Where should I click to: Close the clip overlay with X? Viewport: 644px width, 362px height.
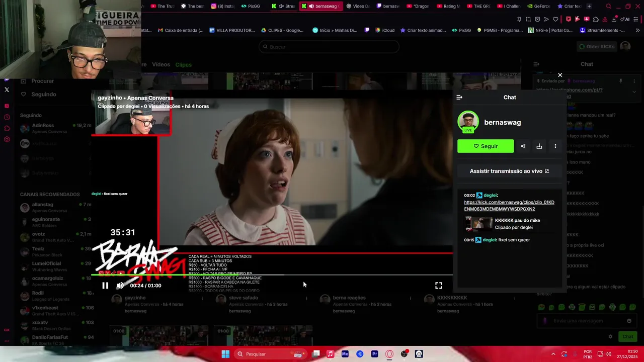pyautogui.click(x=560, y=75)
